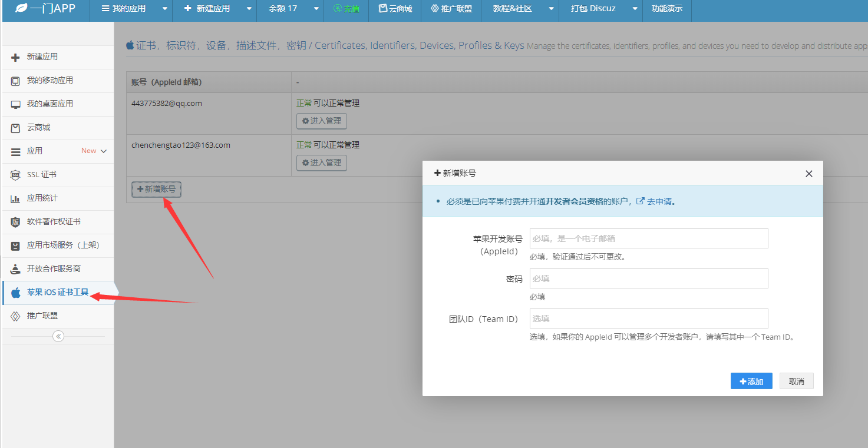The image size is (868, 448).
Task: Open 新建应用 in top navigation
Action: point(207,9)
